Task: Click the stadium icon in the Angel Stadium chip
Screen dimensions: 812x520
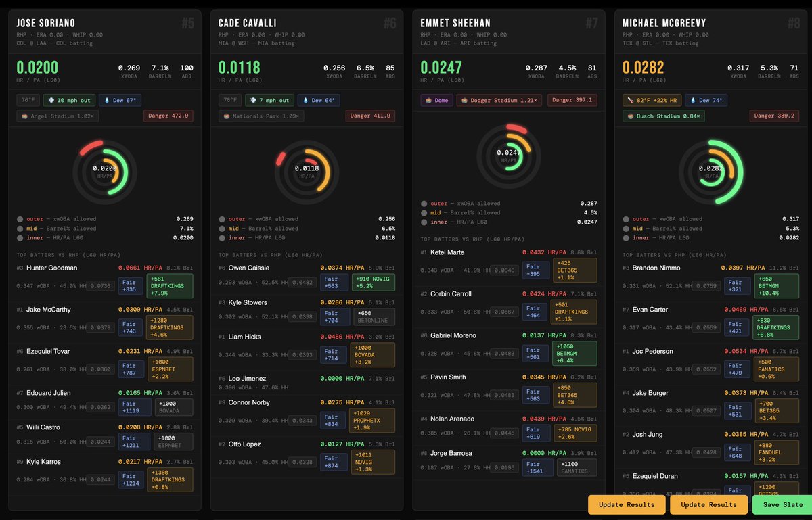Action: (24, 116)
